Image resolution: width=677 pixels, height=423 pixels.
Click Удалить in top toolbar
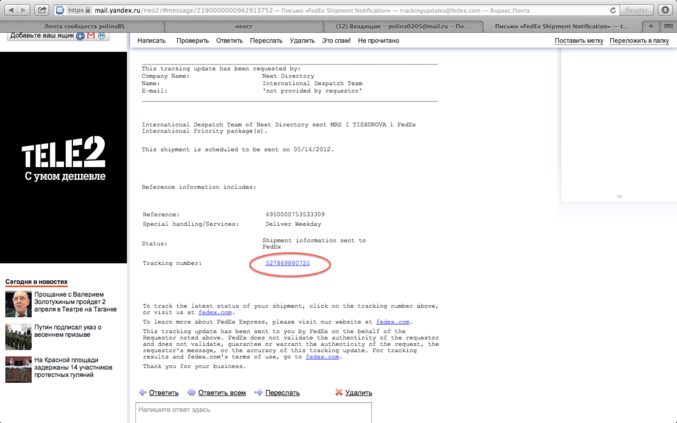pyautogui.click(x=302, y=41)
